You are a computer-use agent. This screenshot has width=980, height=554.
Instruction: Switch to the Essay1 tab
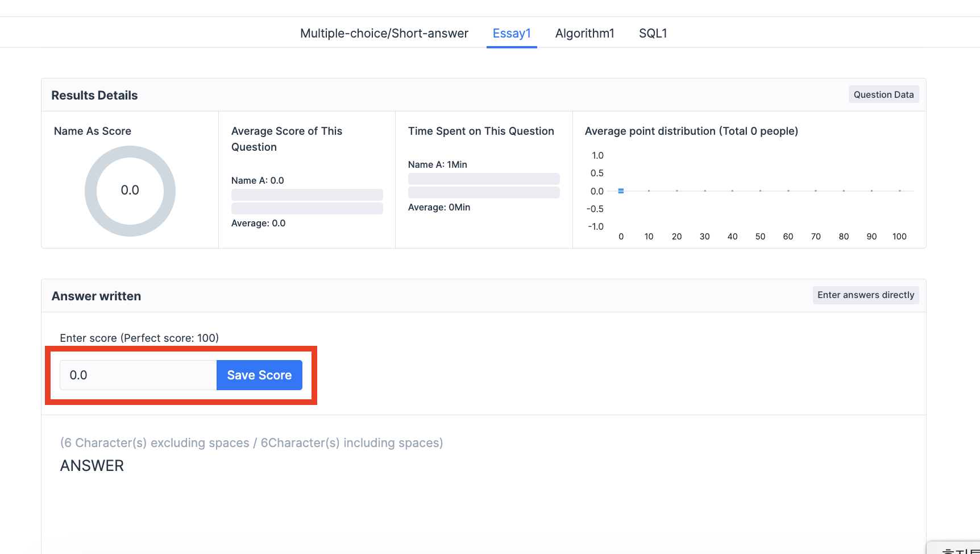click(512, 34)
